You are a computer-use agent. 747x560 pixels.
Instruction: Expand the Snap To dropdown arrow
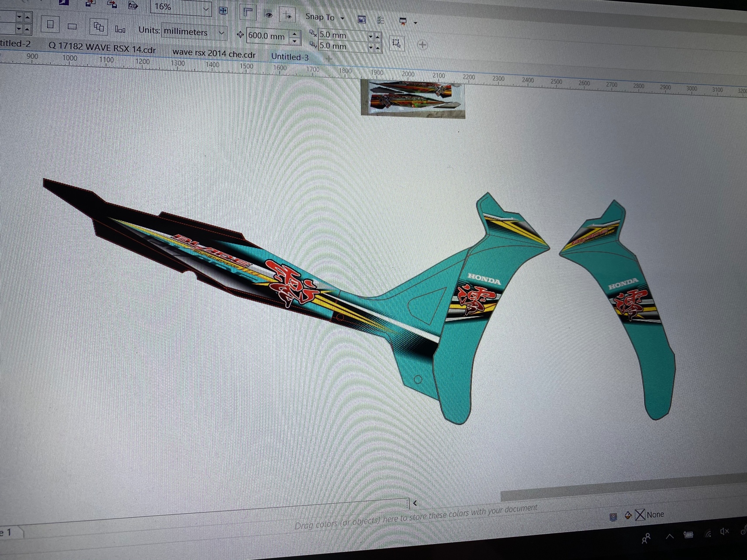tap(342, 18)
